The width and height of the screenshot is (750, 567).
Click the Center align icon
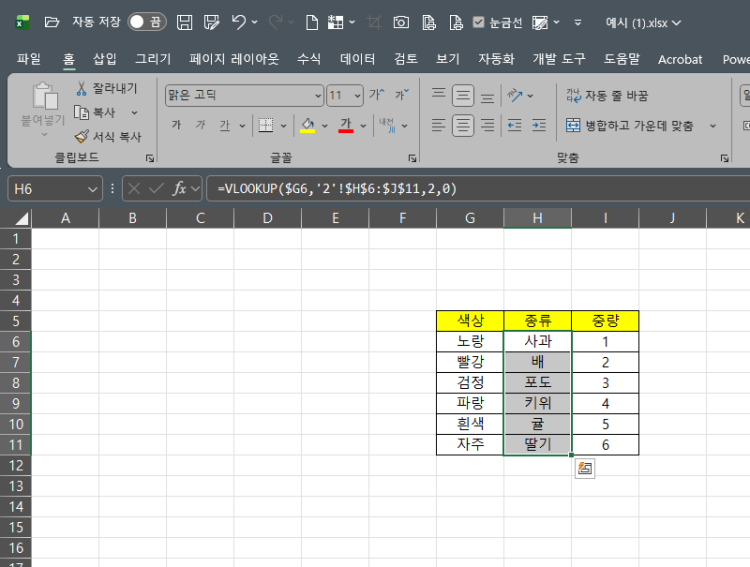click(463, 125)
